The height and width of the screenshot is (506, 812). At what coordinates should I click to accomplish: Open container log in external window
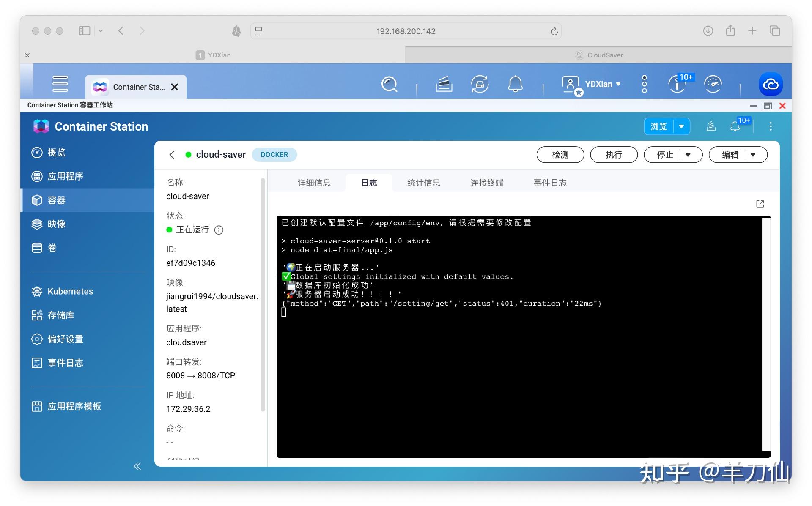tap(760, 203)
